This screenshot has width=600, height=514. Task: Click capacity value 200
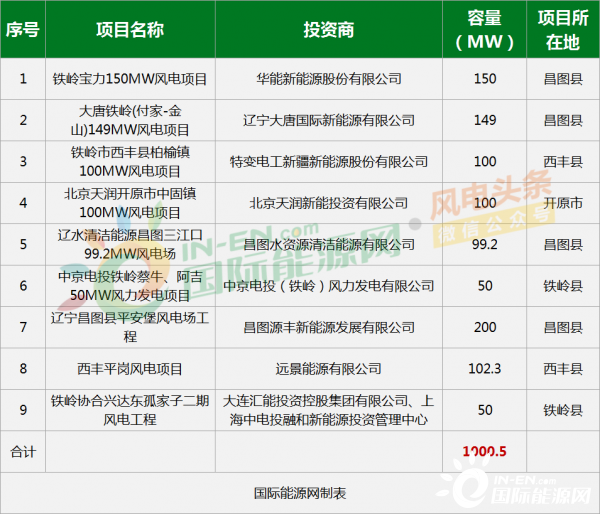485,327
